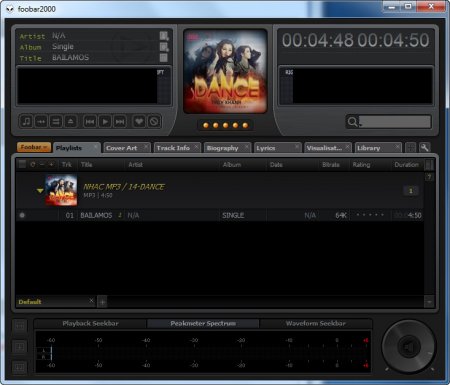The height and width of the screenshot is (385, 450).
Task: Click the rating dots in the BAILAMOS row
Action: point(370,215)
